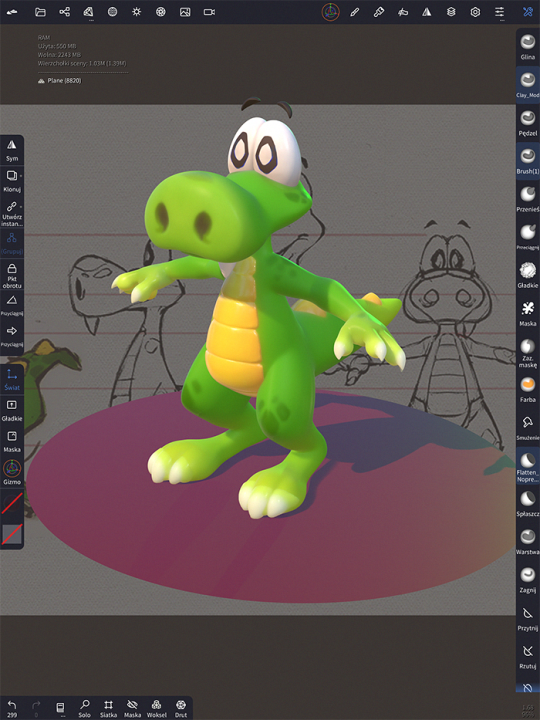Open the Material sphere menu
The width and height of the screenshot is (540, 720).
pyautogui.click(x=112, y=12)
